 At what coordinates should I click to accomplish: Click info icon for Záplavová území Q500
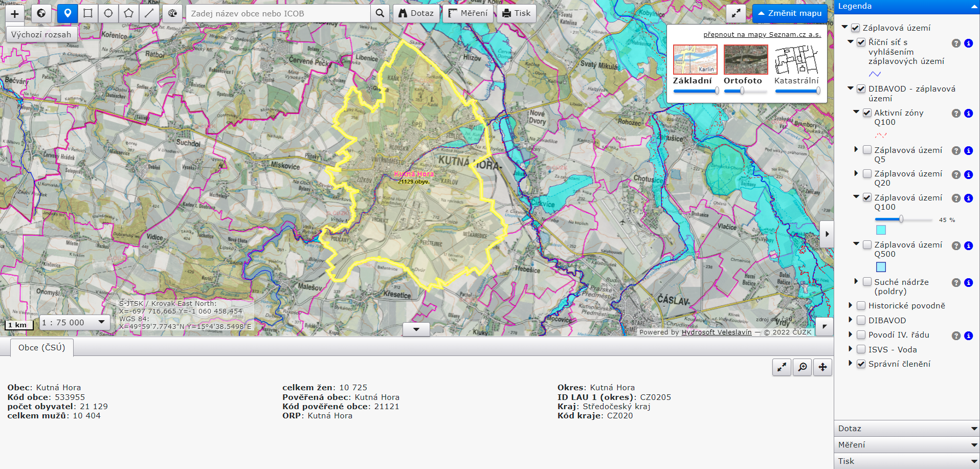coord(968,245)
